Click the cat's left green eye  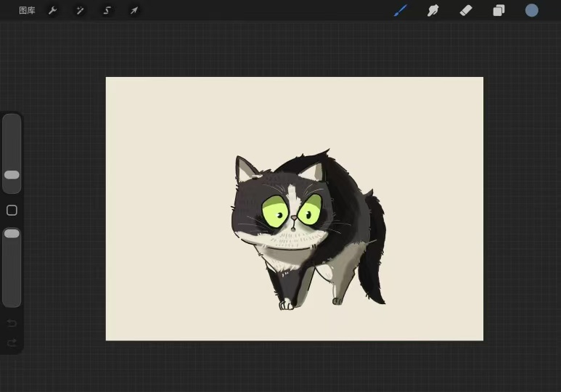click(274, 211)
